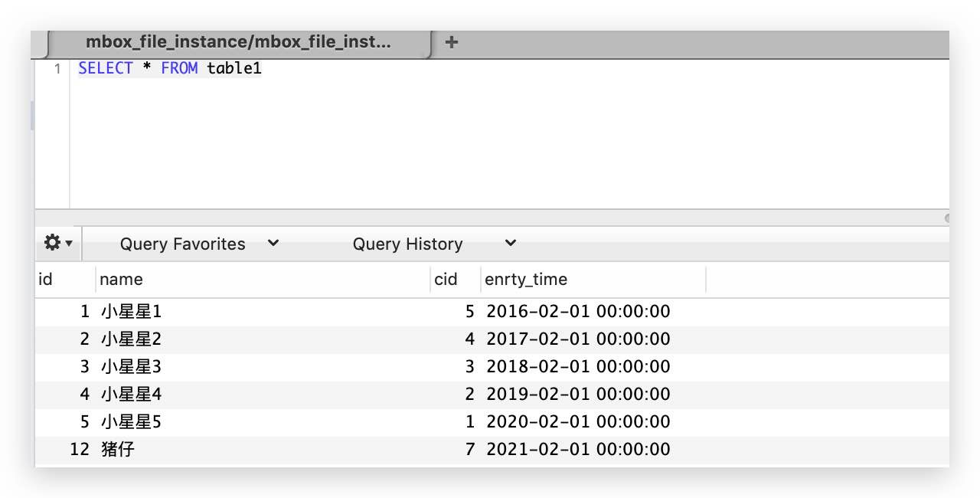Image resolution: width=980 pixels, height=498 pixels.
Task: Open the gear actions menu
Action: (58, 243)
